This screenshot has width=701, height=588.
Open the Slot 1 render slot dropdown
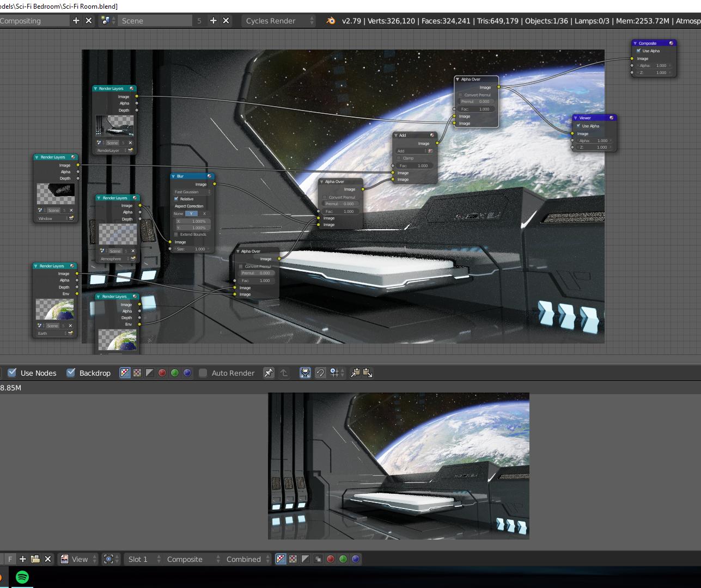(x=143, y=559)
